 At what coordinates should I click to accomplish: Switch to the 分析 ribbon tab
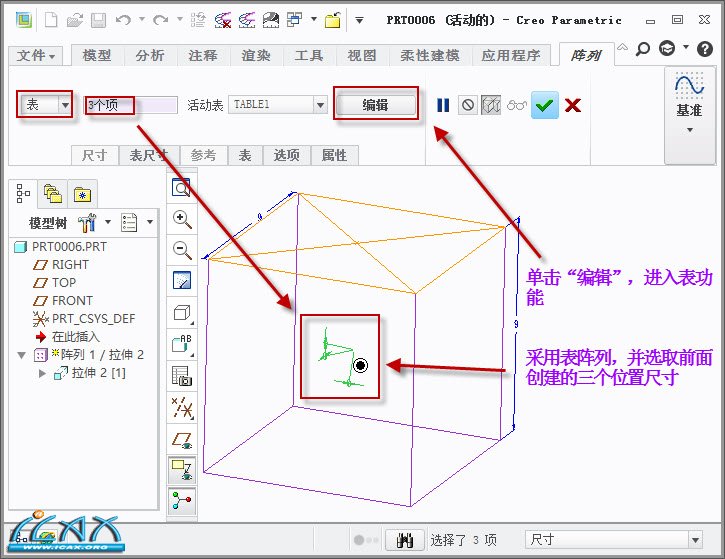(x=150, y=55)
